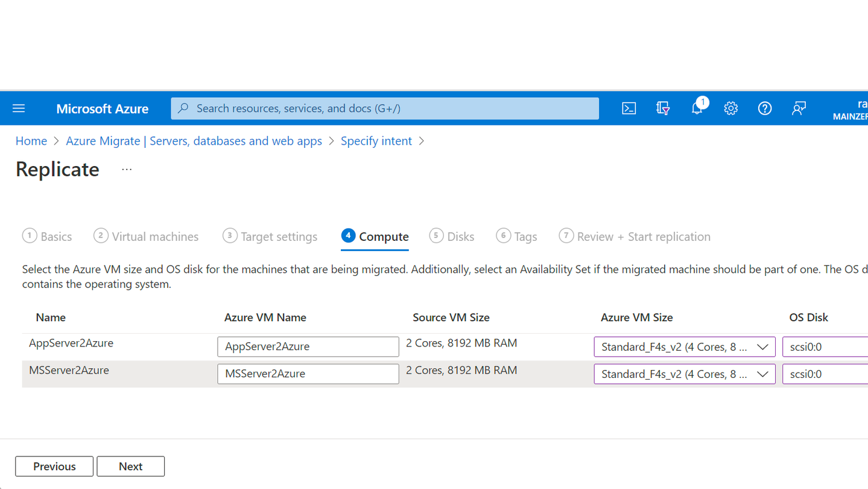868x489 pixels.
Task: Open portal settings gear
Action: click(731, 109)
